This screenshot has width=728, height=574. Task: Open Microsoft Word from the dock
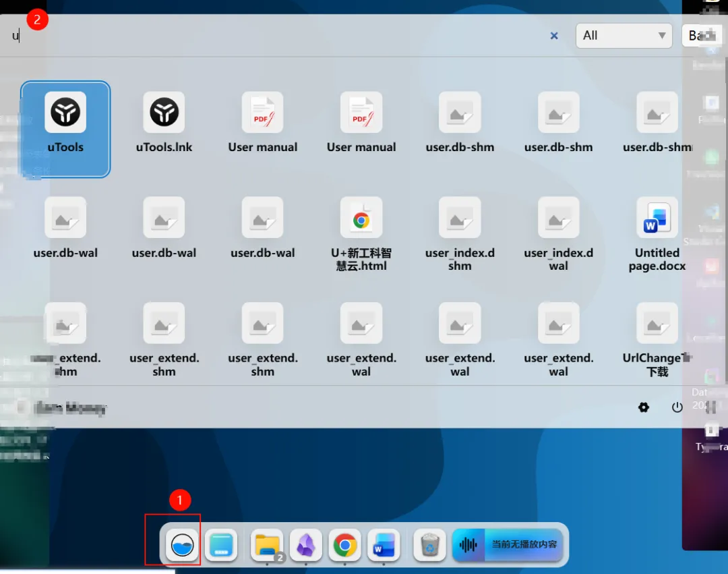tap(384, 545)
